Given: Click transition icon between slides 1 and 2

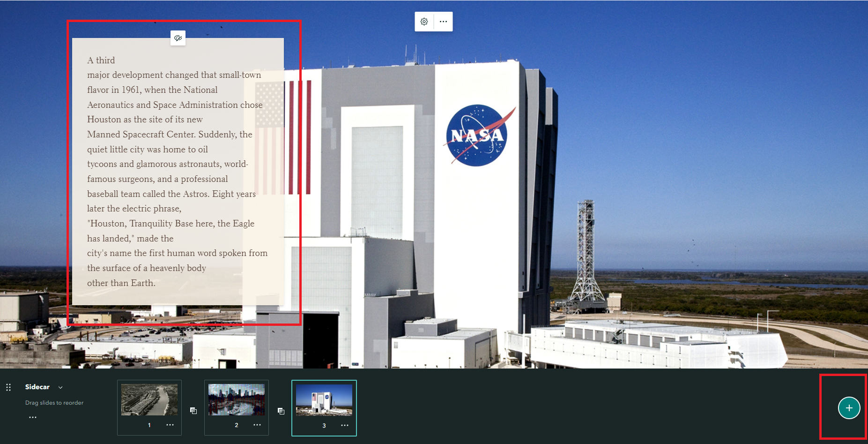Looking at the screenshot, I should click(x=193, y=411).
